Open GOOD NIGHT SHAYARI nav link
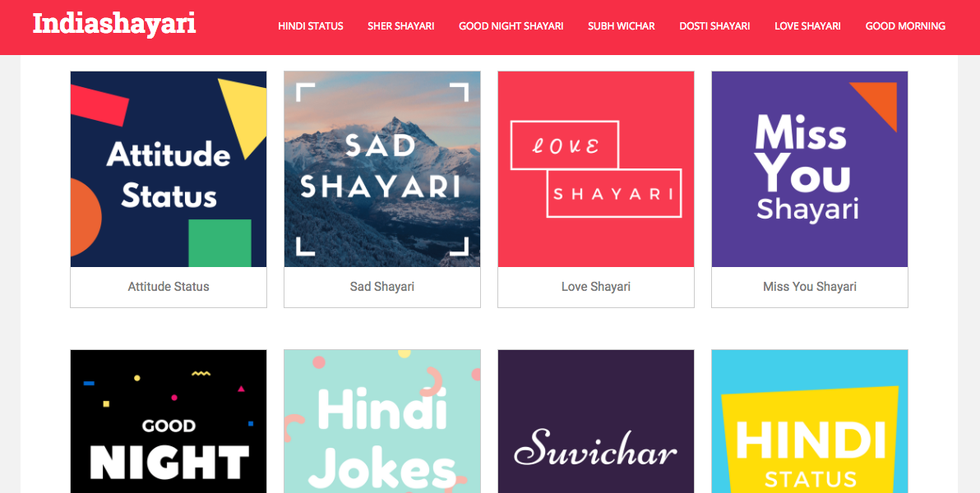 click(x=511, y=26)
